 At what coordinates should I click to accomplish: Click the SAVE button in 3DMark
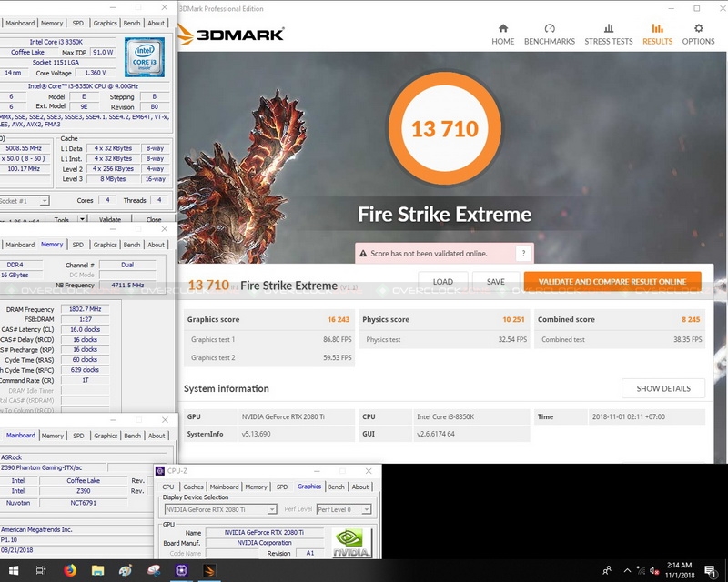495,282
